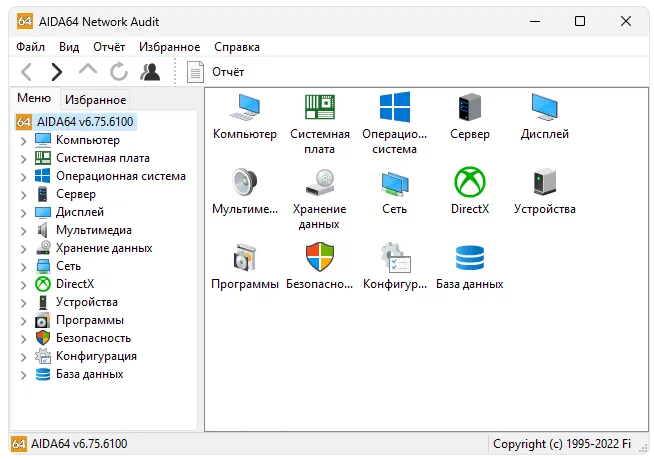Viewport: 654px width, 460px height.
Task: Select Конфигурация in the tree
Action: point(96,356)
